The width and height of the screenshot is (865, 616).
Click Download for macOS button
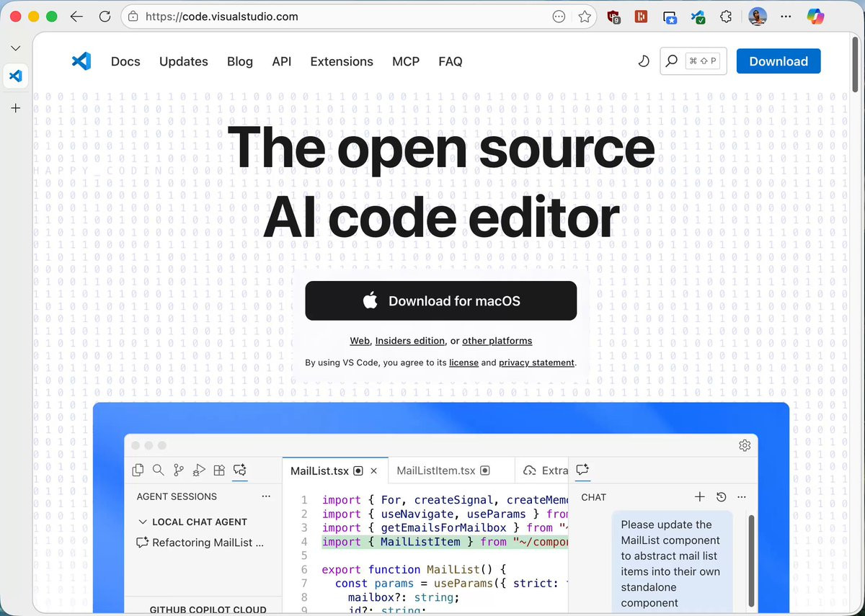click(x=441, y=300)
